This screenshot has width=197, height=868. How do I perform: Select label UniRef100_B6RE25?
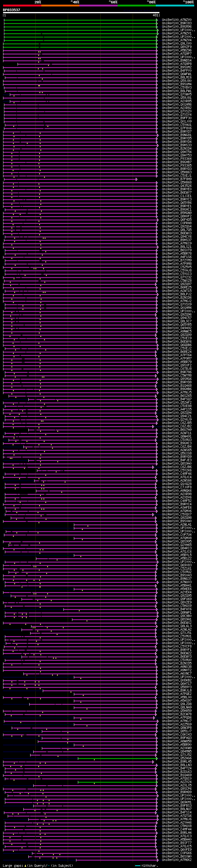click(176, 287)
